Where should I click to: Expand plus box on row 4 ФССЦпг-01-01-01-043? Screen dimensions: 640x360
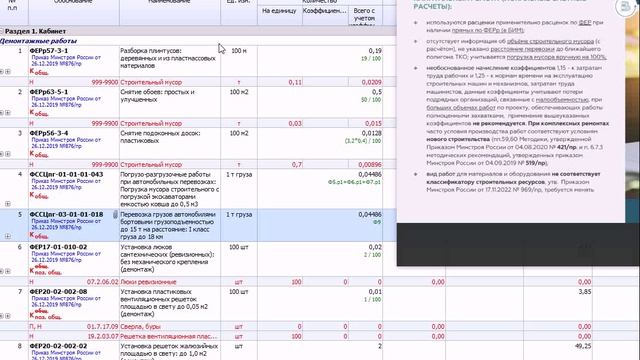click(8, 203)
